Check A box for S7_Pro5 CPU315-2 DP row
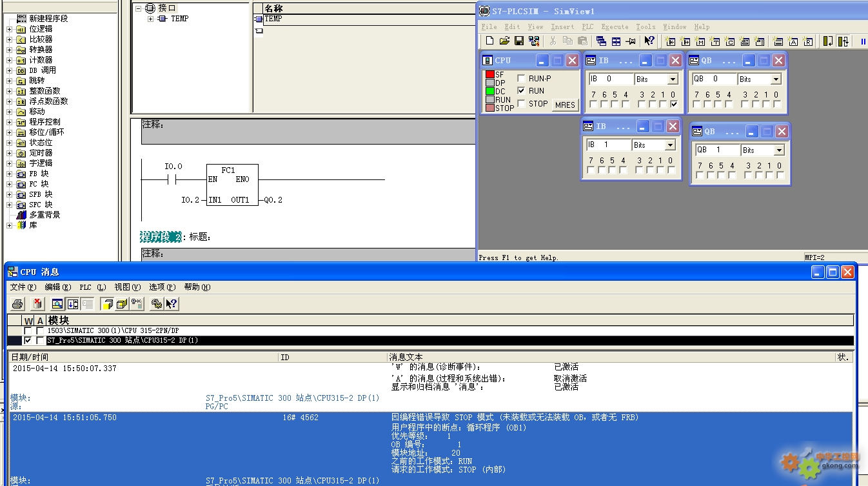The height and width of the screenshot is (486, 868). tap(40, 340)
